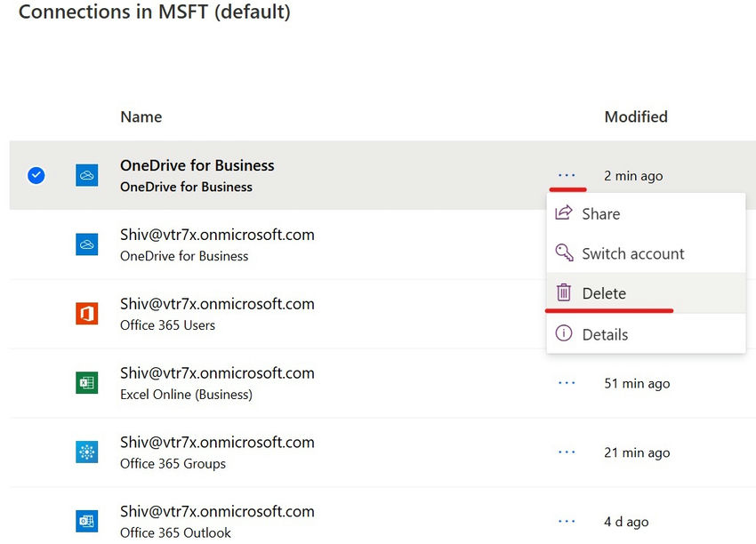Click the Office 365 Outlook icon
The image size is (756, 544).
(86, 521)
